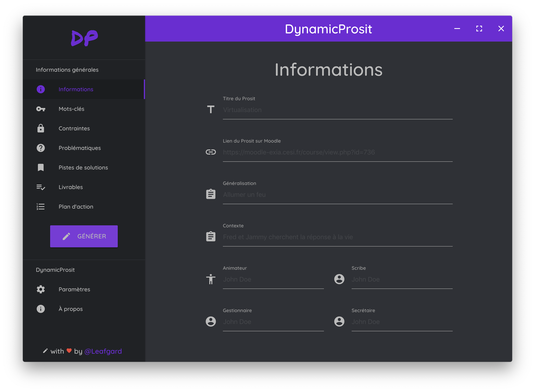Viewport: 535px width, 392px height.
Task: Click the checklist icon for Livrables
Action: (x=41, y=187)
